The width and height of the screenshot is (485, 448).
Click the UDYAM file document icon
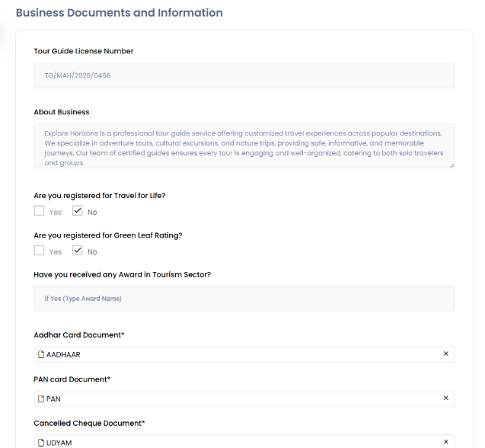tap(41, 443)
